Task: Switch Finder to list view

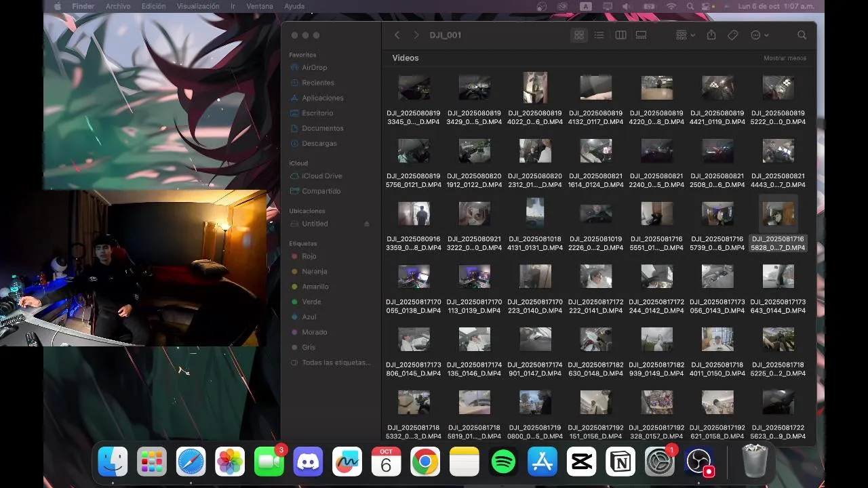Action: coord(599,35)
